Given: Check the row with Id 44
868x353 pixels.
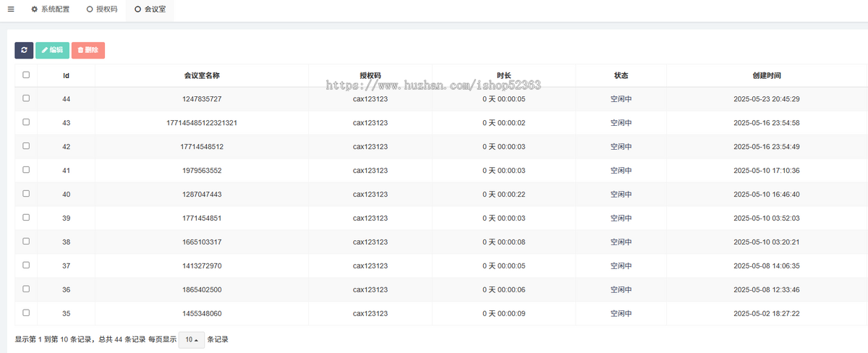Looking at the screenshot, I should 26,98.
